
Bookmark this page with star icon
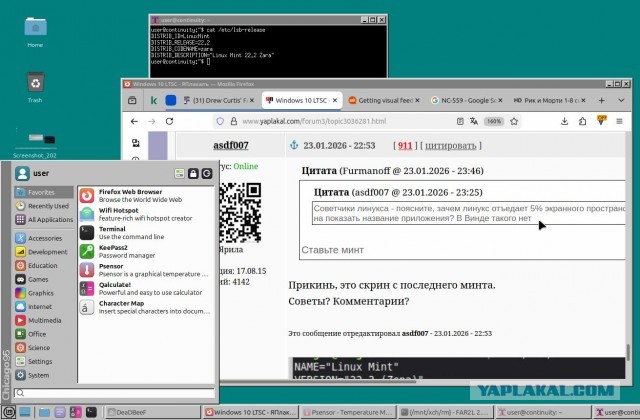(x=514, y=121)
